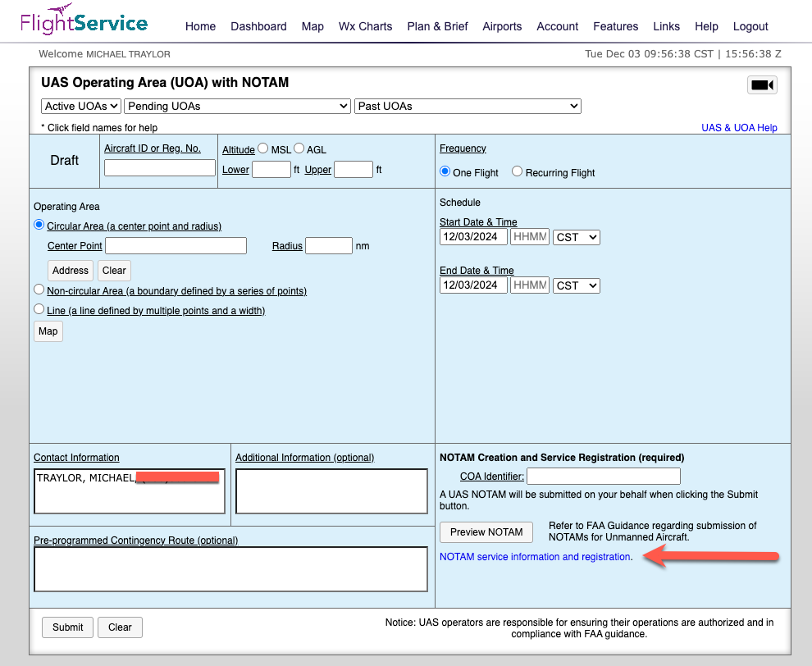Click the Preview NOTAM button
This screenshot has width=812, height=666.
(486, 531)
